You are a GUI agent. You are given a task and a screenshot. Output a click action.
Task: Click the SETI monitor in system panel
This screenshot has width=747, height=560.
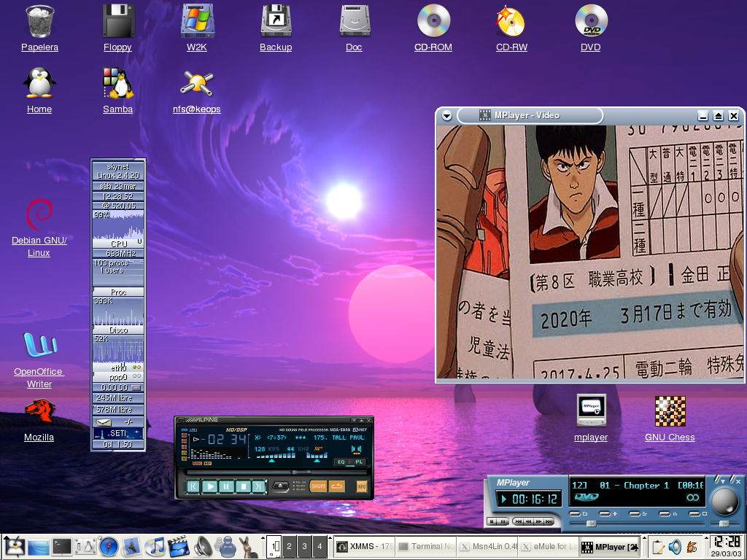tap(118, 433)
